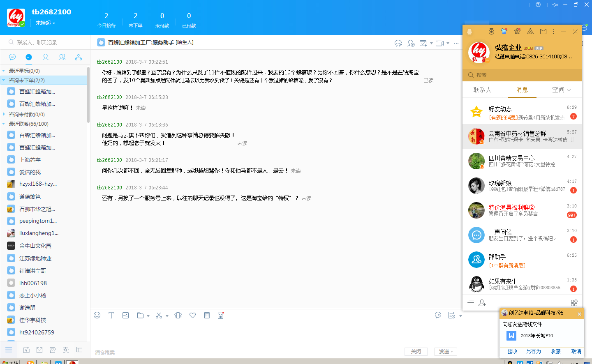592x364 pixels.
Task: Open the quick reply phrases icon
Action: pos(438,315)
